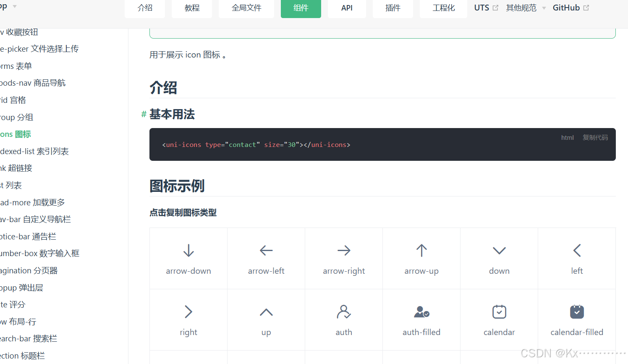This screenshot has width=628, height=364.
Task: Copy the left chevron icon type
Action: 577,259
